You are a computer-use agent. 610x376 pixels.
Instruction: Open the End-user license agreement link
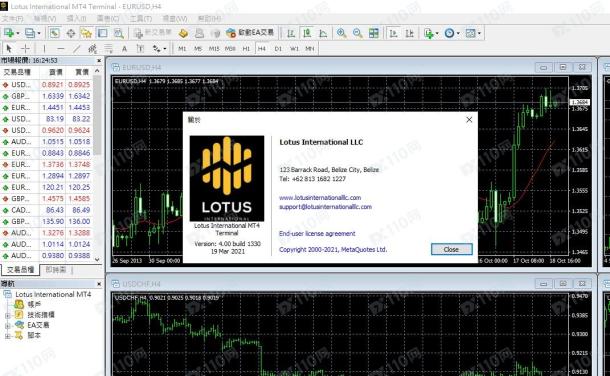coord(317,234)
